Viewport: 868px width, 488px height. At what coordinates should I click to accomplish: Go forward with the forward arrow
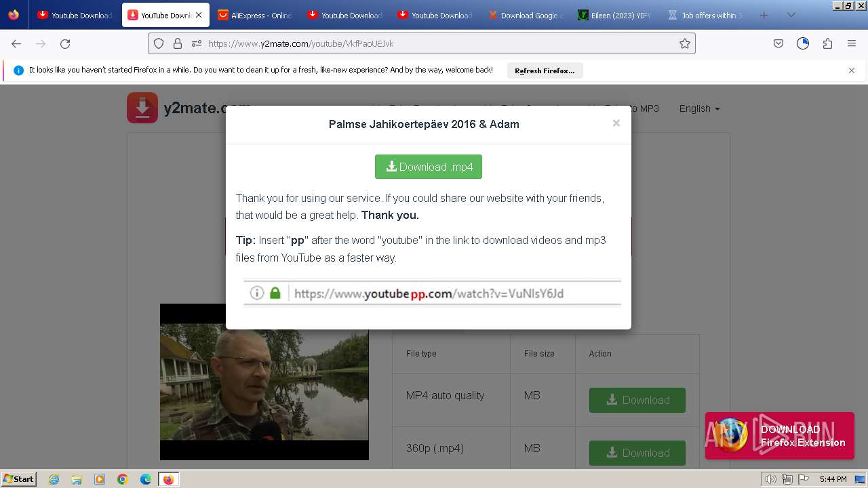[41, 43]
